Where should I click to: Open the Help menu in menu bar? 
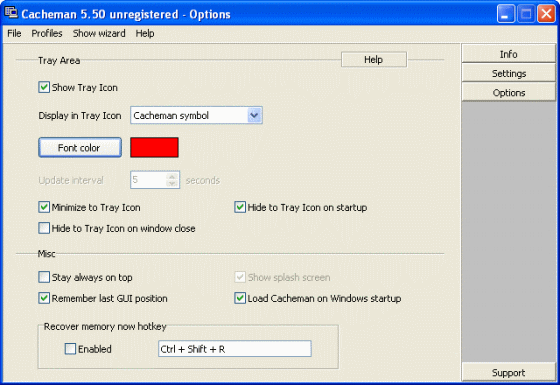(x=145, y=34)
